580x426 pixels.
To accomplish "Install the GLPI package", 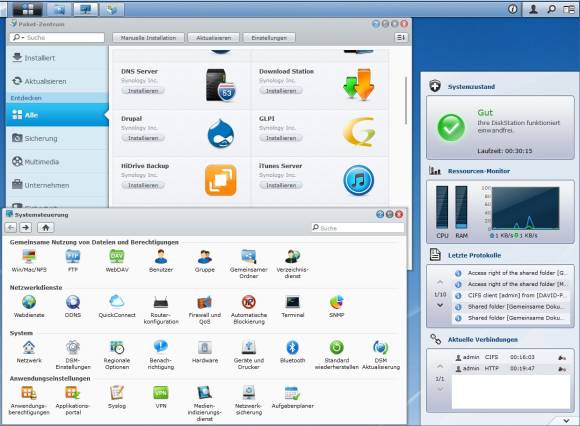I will (x=281, y=138).
